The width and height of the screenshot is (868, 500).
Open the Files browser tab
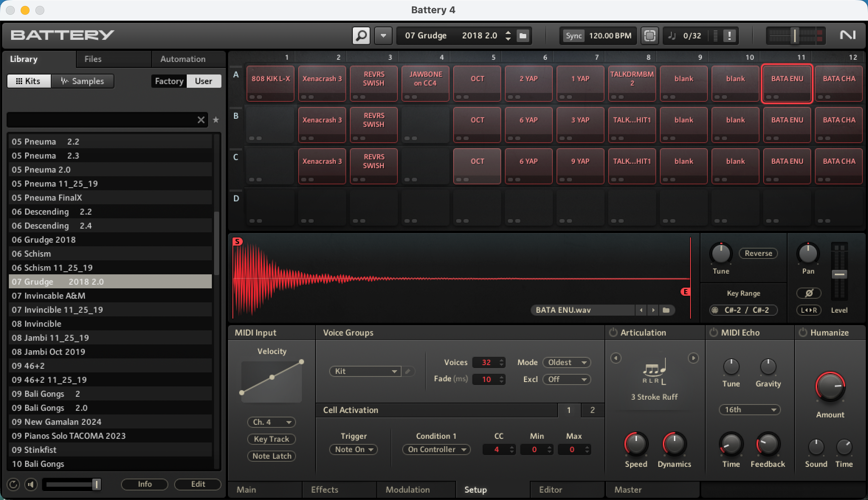click(x=93, y=59)
